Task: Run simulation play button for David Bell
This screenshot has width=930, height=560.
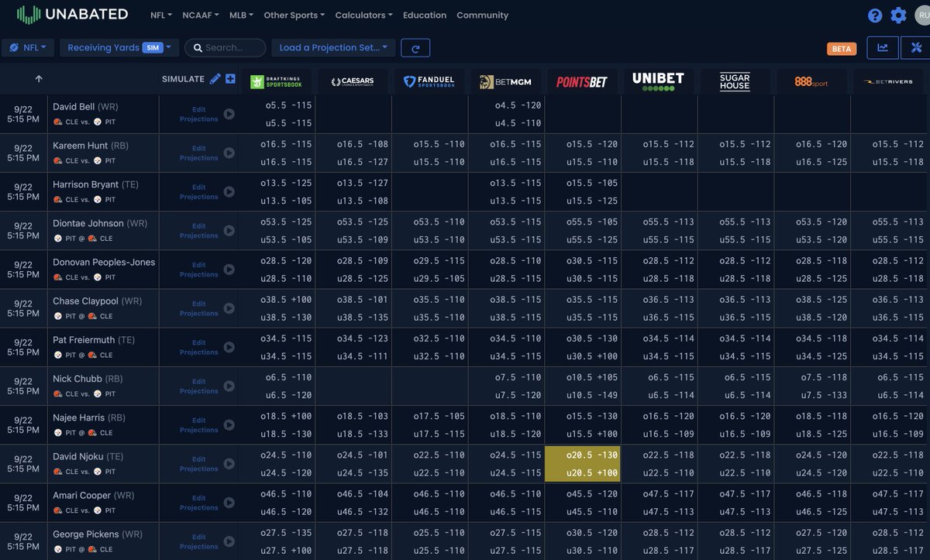Action: (229, 114)
